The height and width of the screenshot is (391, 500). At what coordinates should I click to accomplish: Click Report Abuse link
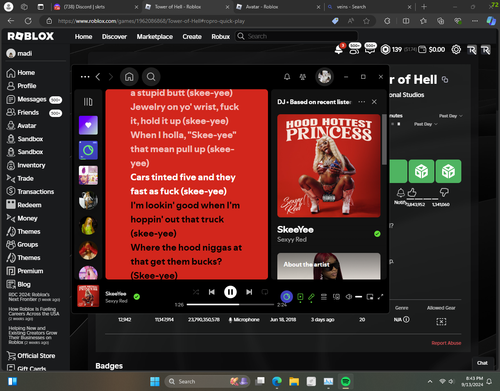point(446,343)
